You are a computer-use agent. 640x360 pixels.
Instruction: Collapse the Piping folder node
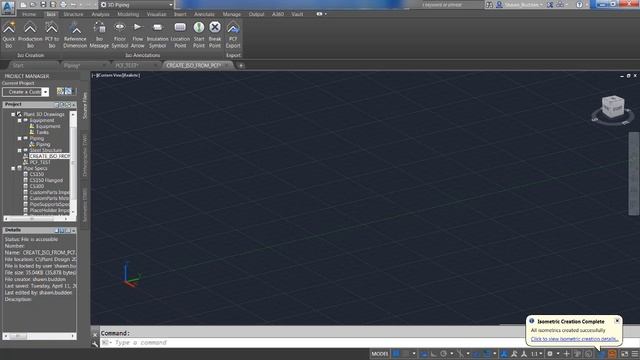[x=19, y=138]
